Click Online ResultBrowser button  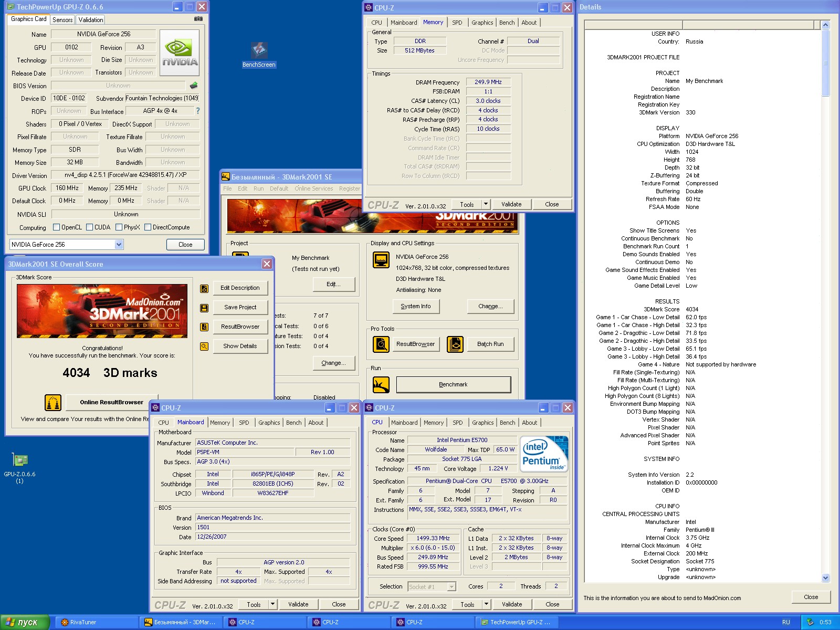coord(111,403)
